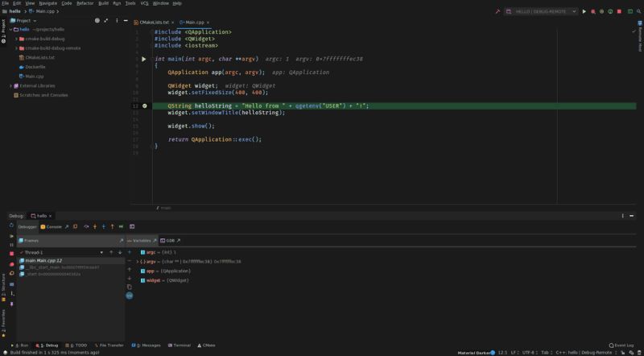This screenshot has height=356, width=644.
Task: Open the Tools menu
Action: pos(130,3)
